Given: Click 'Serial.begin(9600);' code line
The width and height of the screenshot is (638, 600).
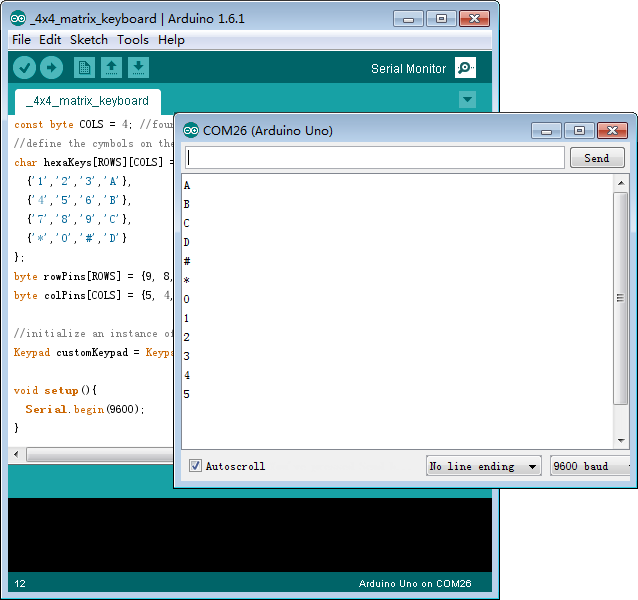Looking at the screenshot, I should 85,409.
